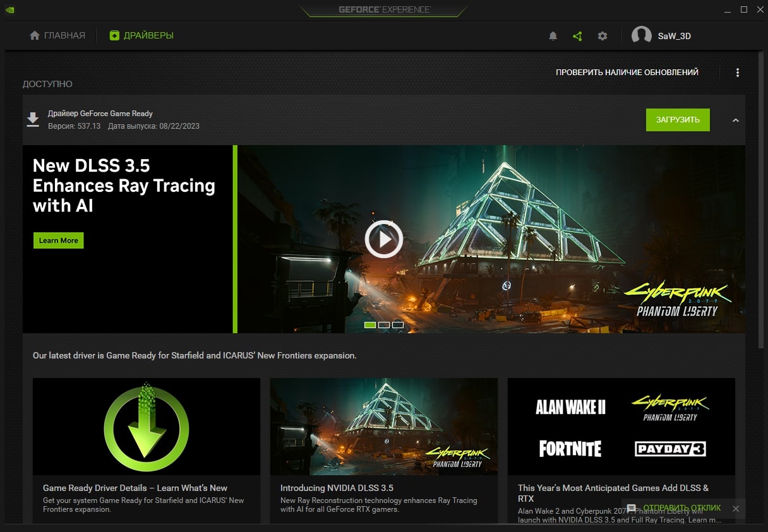Click ПРОВЕРИТЬ НАЛИЧИЕ ОБНОВЛЕНИЙ
The width and height of the screenshot is (768, 532).
click(627, 73)
